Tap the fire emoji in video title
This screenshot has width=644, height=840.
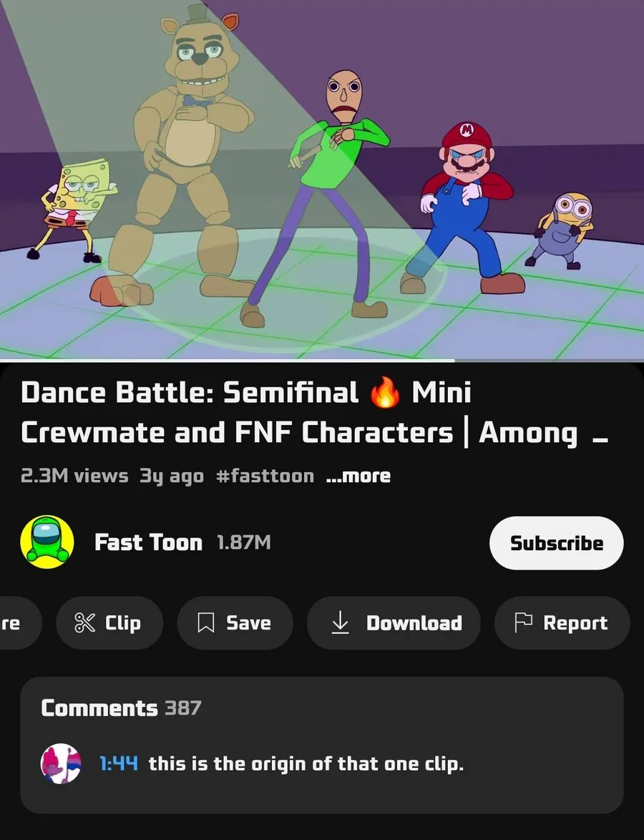(385, 393)
